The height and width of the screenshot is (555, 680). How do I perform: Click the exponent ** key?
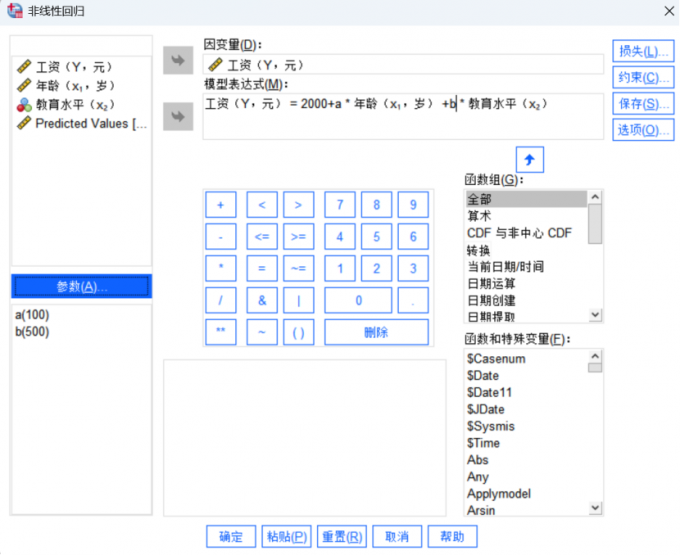coord(221,332)
